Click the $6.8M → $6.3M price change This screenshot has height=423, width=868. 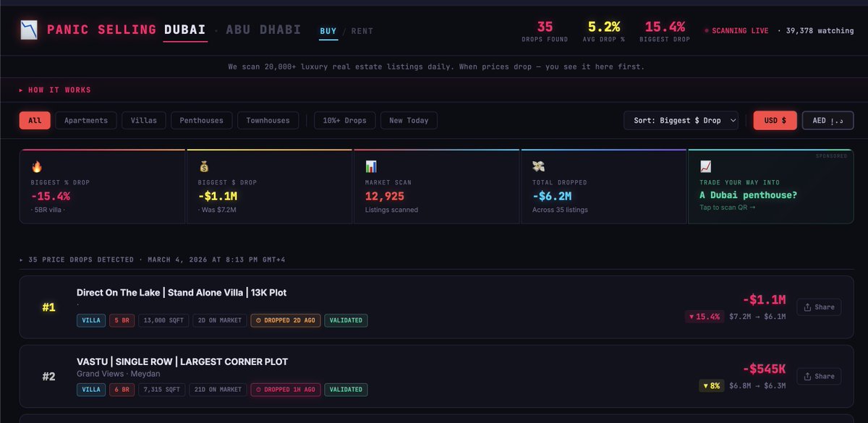click(757, 385)
